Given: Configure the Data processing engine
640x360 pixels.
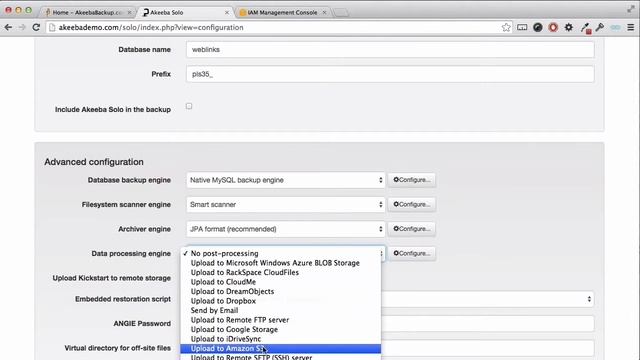Looking at the screenshot, I should pos(412,253).
